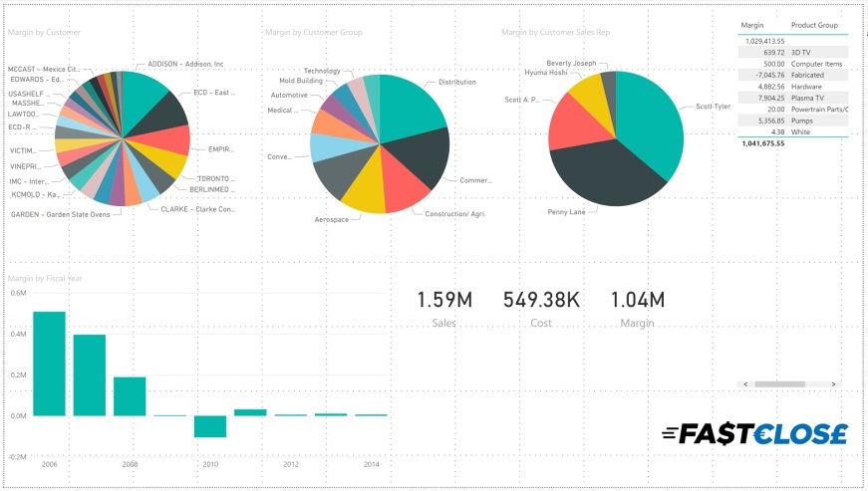Click the Margin by Fiscal Year title
Image resolution: width=868 pixels, height=491 pixels.
46,278
